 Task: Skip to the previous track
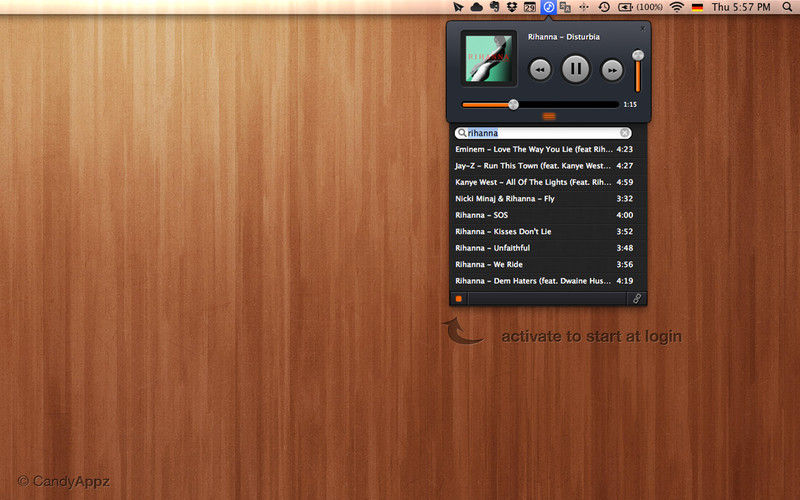point(540,70)
